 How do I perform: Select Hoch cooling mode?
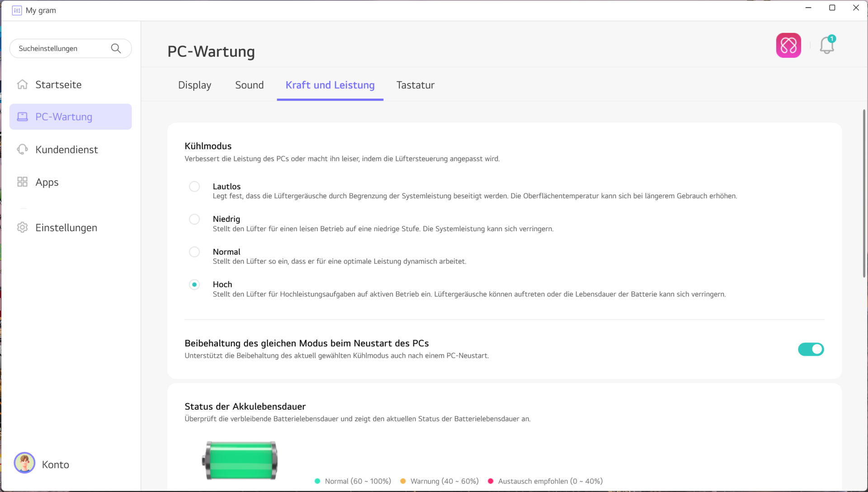tap(194, 285)
